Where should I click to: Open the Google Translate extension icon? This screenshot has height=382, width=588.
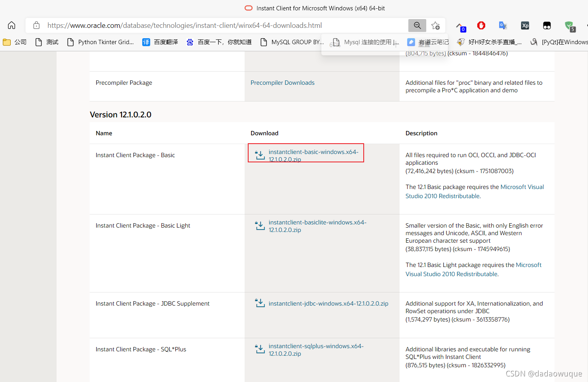pos(503,25)
